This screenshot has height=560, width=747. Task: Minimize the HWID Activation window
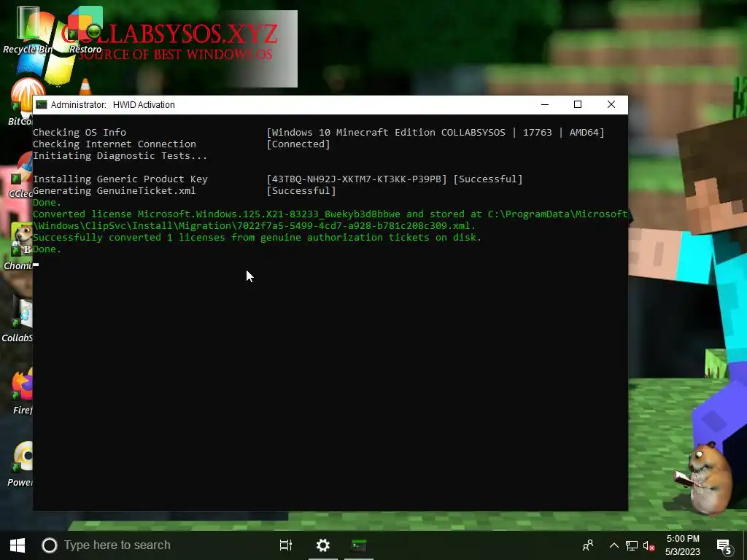point(545,105)
